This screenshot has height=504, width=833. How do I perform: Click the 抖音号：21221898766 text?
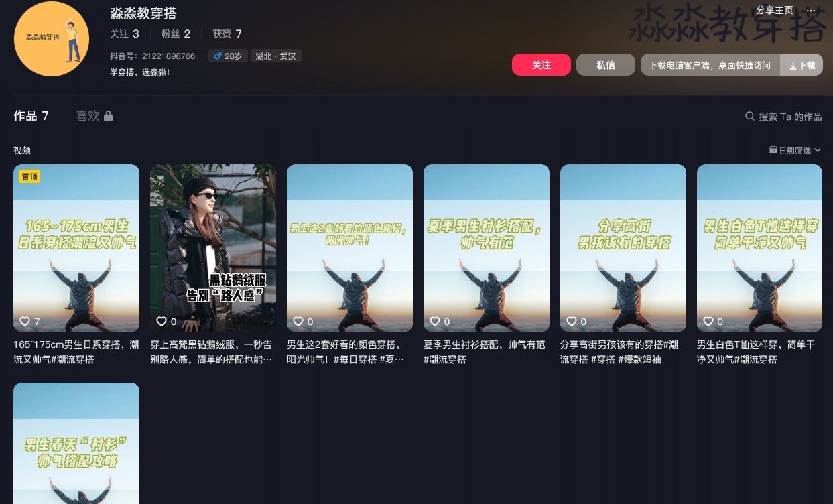click(x=153, y=56)
